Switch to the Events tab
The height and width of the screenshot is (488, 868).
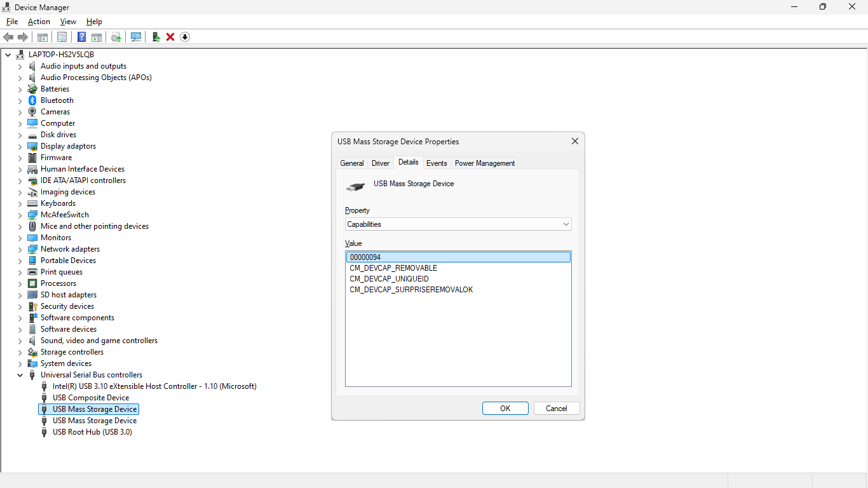click(437, 163)
